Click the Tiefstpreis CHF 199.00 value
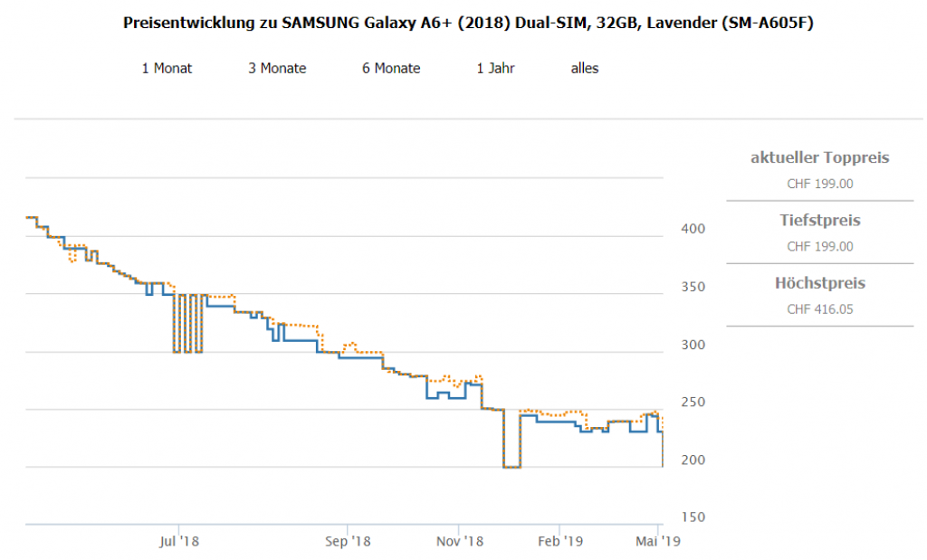This screenshot has width=927, height=560. pos(819,246)
